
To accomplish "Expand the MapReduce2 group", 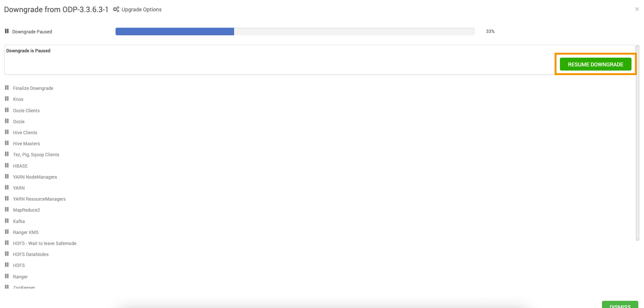I will (x=27, y=210).
